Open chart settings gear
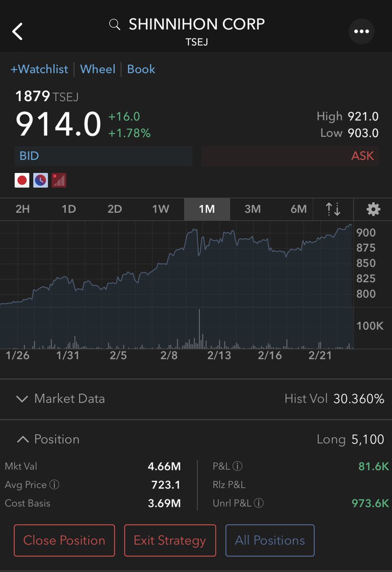This screenshot has width=392, height=572. pyautogui.click(x=373, y=209)
